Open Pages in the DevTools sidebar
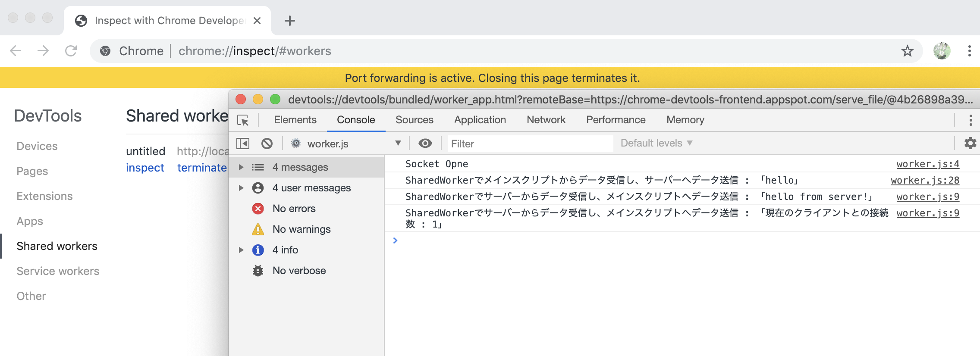 [32, 171]
